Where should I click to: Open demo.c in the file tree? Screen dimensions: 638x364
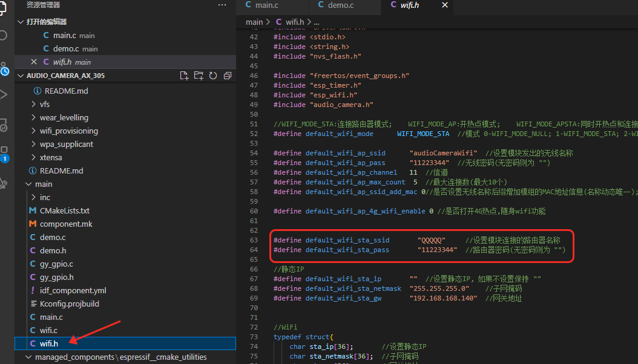125,237
